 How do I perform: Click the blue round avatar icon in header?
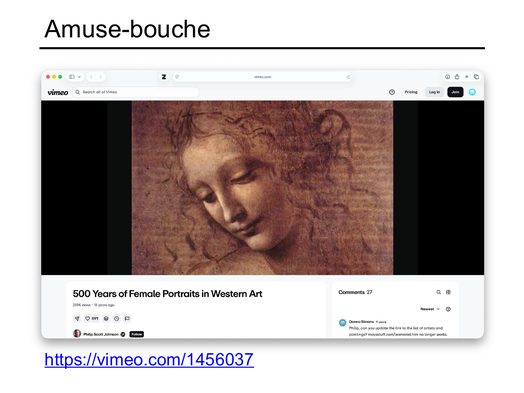(x=472, y=92)
